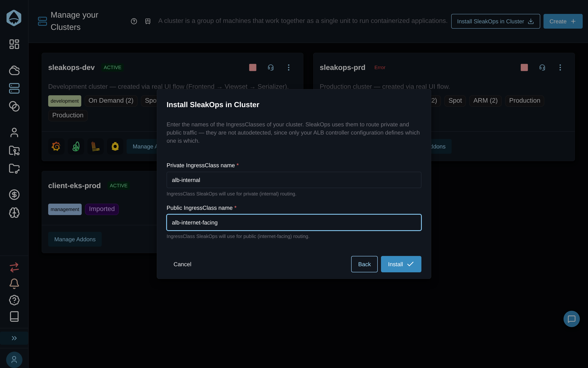Open the green knot addon icon on sleakops-dev
Screen dimensions: 588x368
[x=76, y=146]
